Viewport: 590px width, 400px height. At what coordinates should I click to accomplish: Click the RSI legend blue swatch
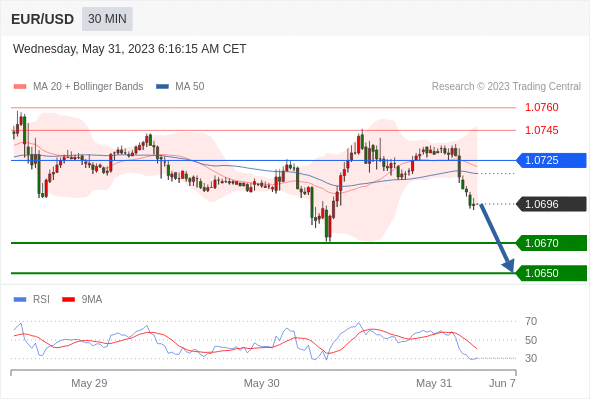[20, 300]
